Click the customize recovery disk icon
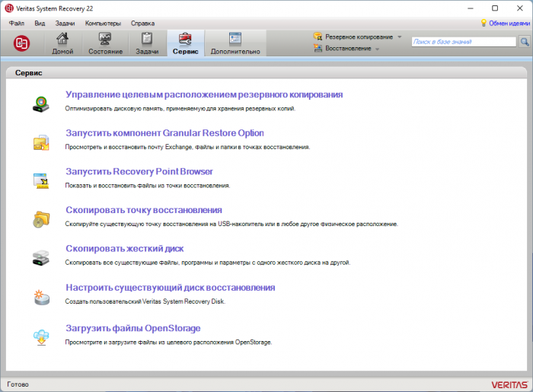Viewport: 533px width, 392px height. [40, 296]
